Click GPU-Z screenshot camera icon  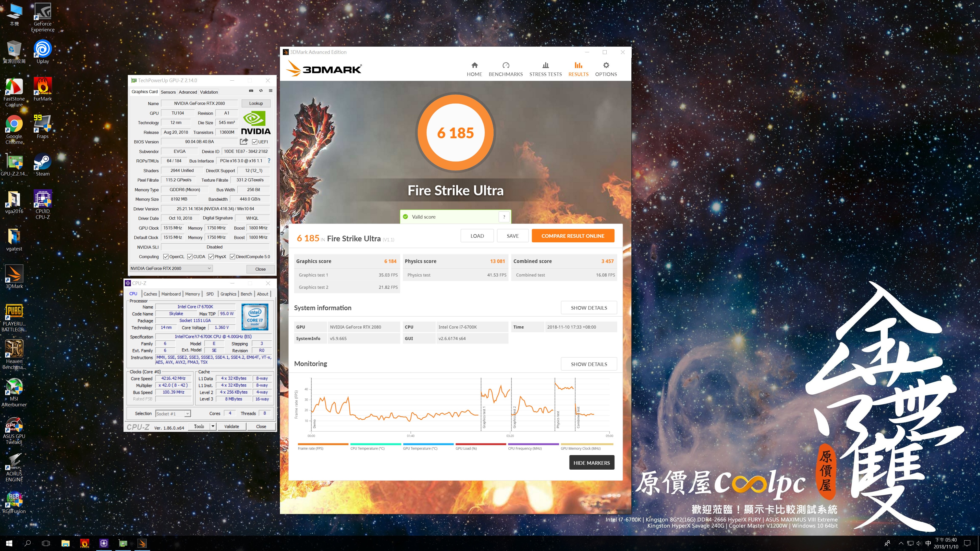click(x=251, y=91)
